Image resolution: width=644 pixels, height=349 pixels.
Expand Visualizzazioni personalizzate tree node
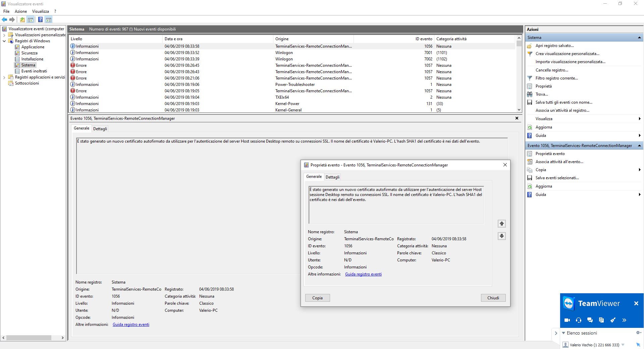point(4,35)
